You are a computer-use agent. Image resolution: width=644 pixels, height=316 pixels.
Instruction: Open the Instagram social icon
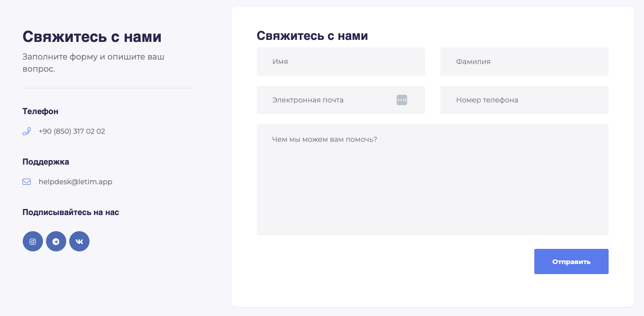(x=32, y=241)
